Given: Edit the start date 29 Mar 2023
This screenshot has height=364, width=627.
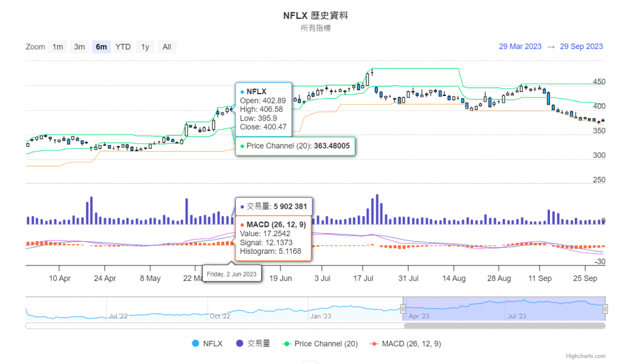Looking at the screenshot, I should point(520,46).
